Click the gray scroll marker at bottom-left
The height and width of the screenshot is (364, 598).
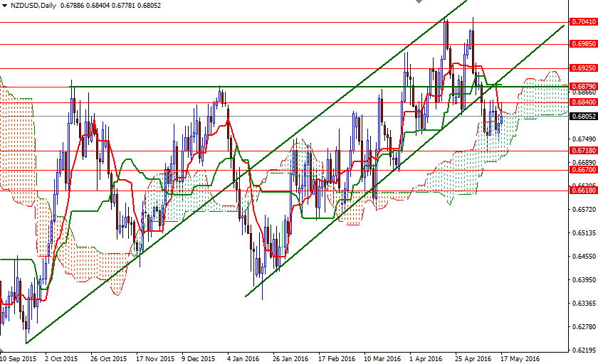[2, 348]
